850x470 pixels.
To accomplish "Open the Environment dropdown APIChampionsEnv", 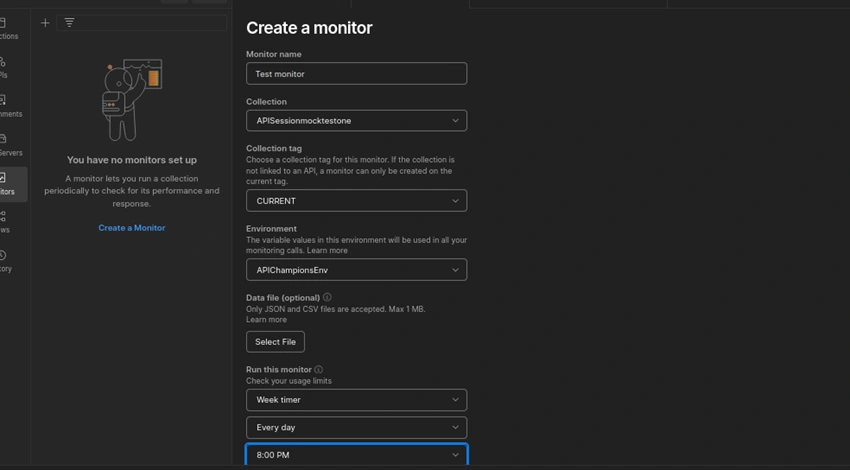I will (356, 270).
